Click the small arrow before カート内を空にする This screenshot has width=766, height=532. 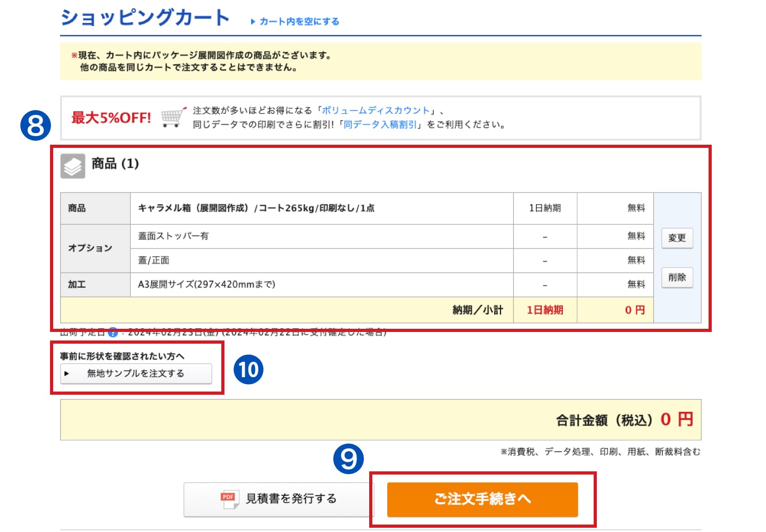[x=253, y=22]
